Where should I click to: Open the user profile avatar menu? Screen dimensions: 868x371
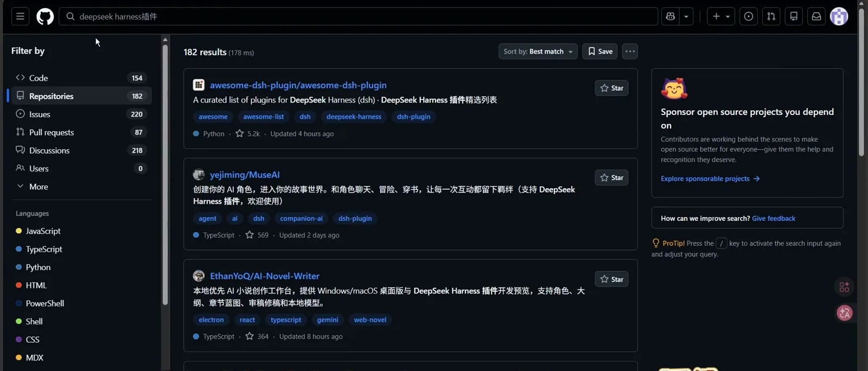point(839,16)
